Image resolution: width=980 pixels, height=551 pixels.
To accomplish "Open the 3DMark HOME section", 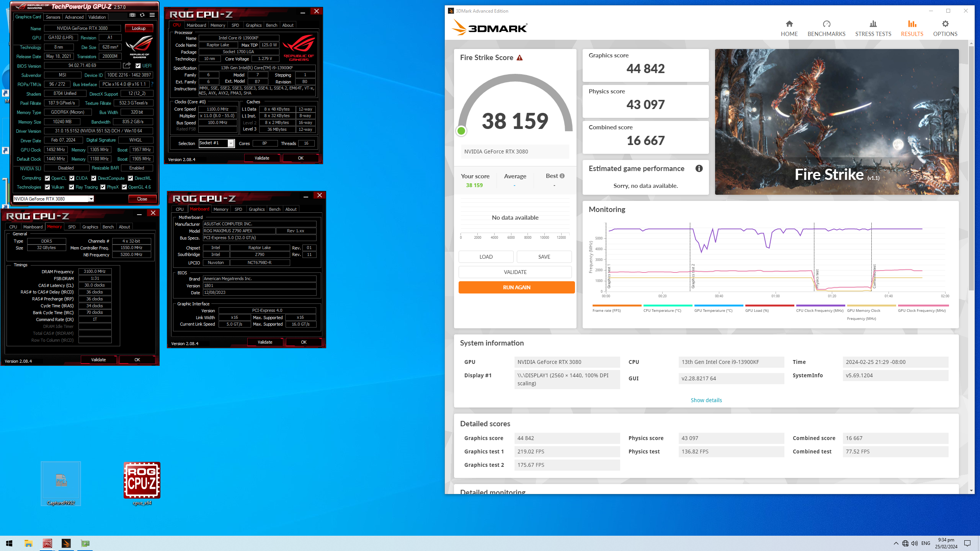I will point(789,29).
